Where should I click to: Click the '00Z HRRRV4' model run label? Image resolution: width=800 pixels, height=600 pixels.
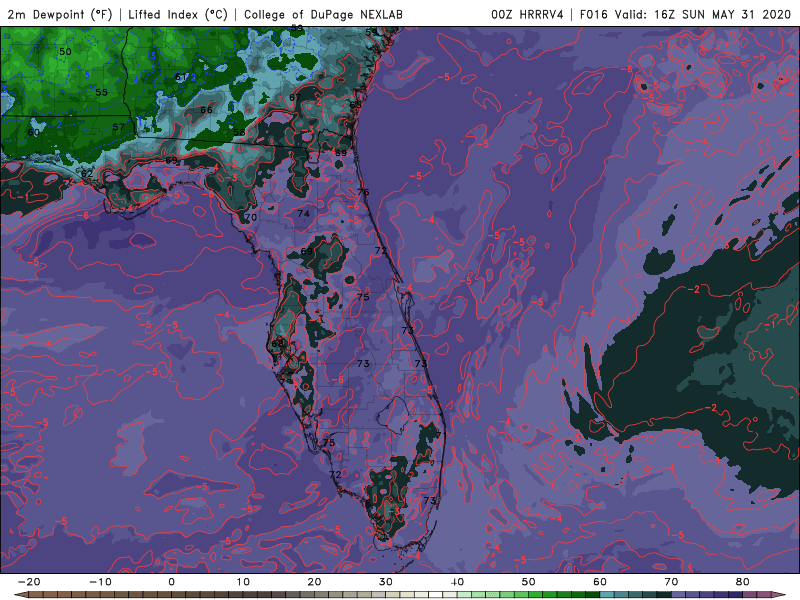click(527, 14)
